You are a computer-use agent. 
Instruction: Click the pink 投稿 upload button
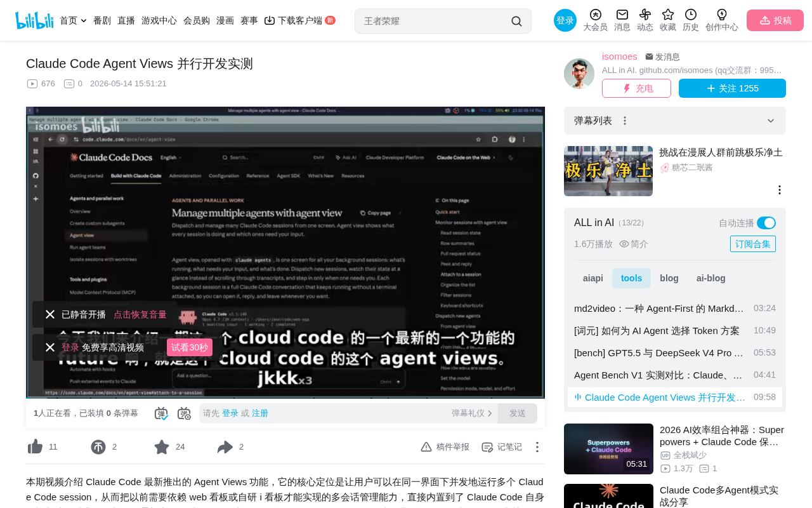775,20
